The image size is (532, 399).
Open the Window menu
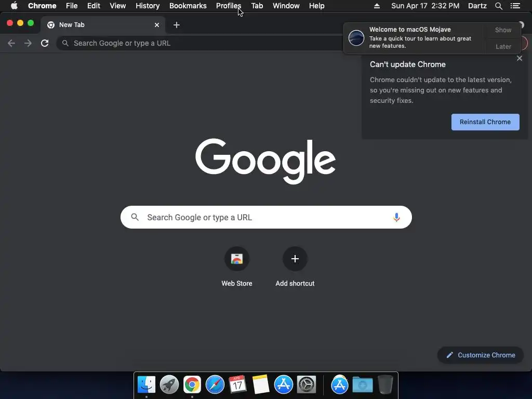pyautogui.click(x=286, y=6)
